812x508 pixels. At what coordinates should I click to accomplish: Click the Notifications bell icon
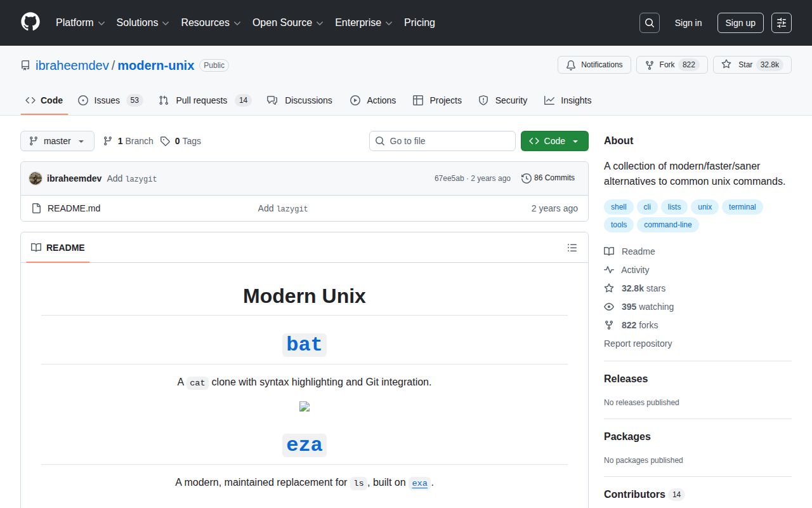pos(570,64)
